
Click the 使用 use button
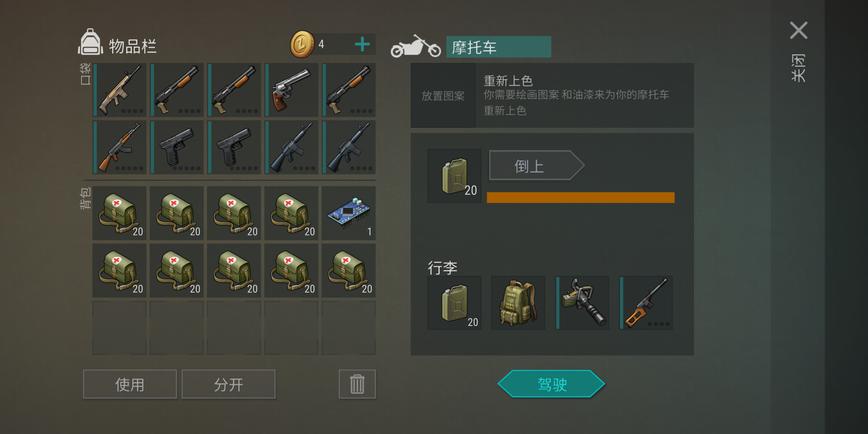click(x=130, y=384)
